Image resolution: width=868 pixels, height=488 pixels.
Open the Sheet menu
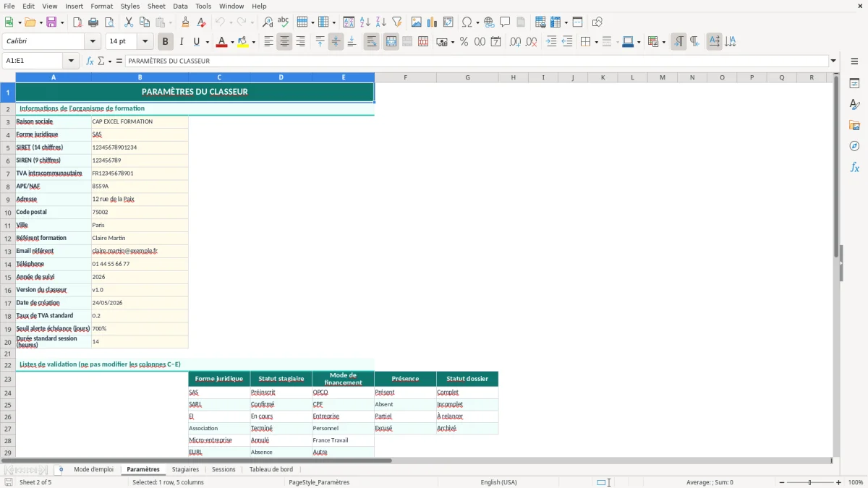click(156, 6)
